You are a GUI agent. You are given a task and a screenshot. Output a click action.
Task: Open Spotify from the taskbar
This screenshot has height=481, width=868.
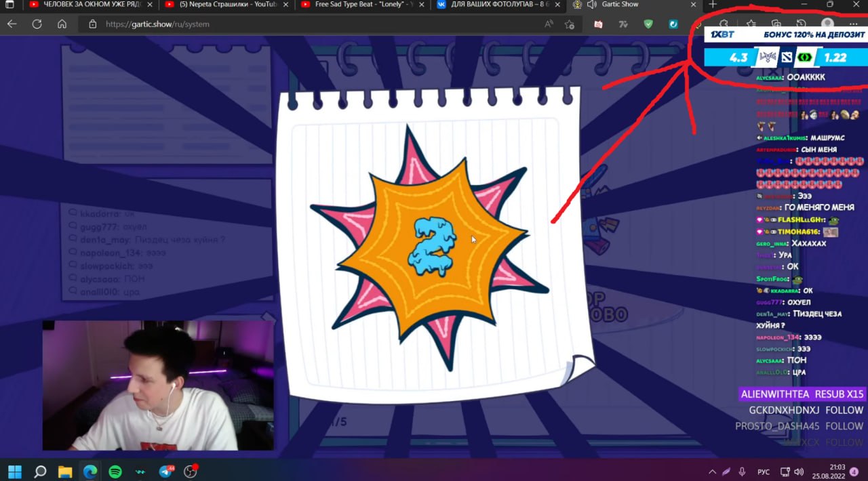tap(115, 471)
